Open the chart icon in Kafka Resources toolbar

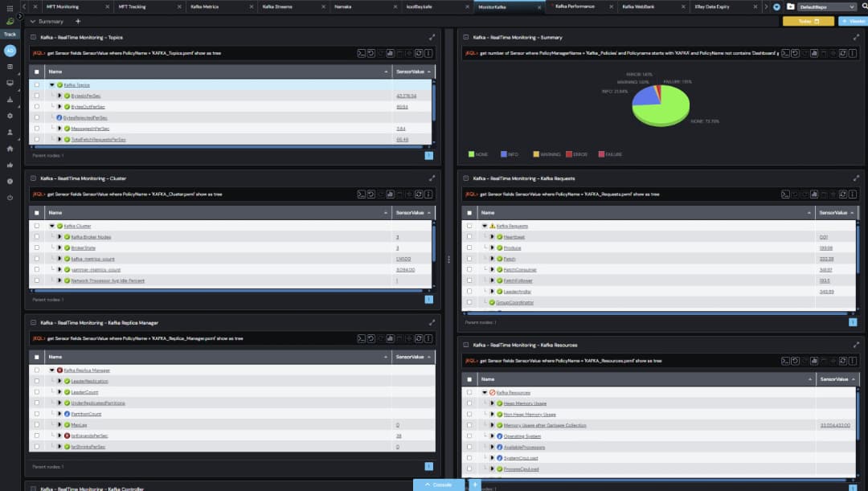(814, 360)
